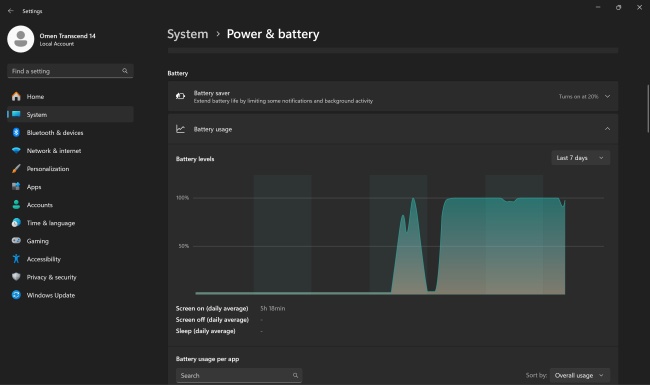Open Accounts settings

70,205
